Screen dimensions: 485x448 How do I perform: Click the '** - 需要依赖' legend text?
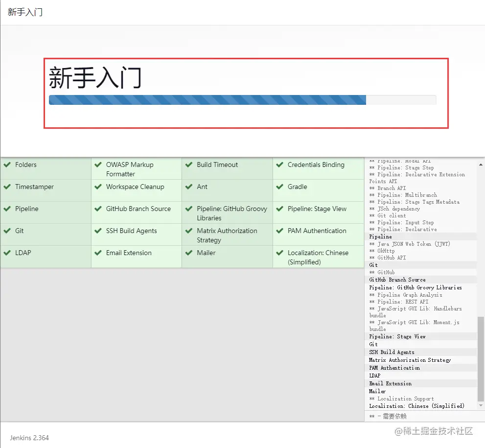point(388,416)
